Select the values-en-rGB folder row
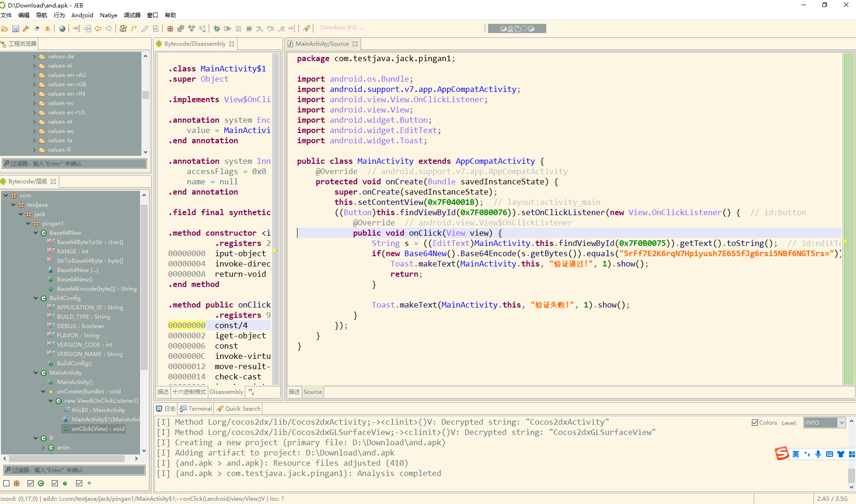 (67, 84)
